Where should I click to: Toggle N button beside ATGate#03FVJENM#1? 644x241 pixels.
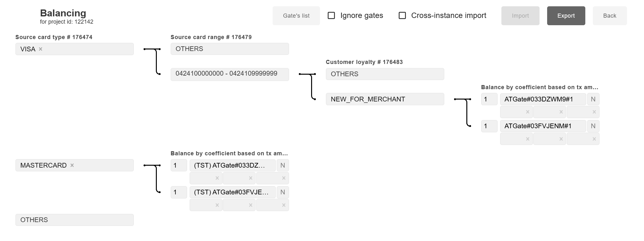pyautogui.click(x=593, y=126)
